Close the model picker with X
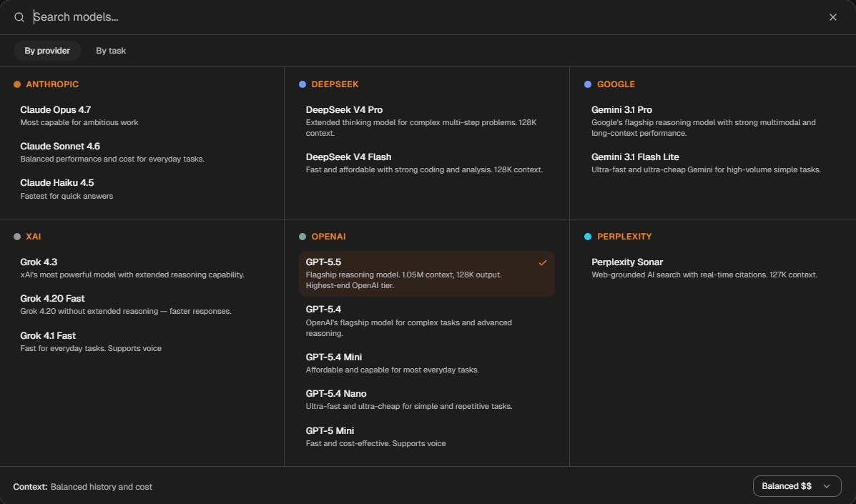Viewport: 856px width, 504px height. (833, 17)
